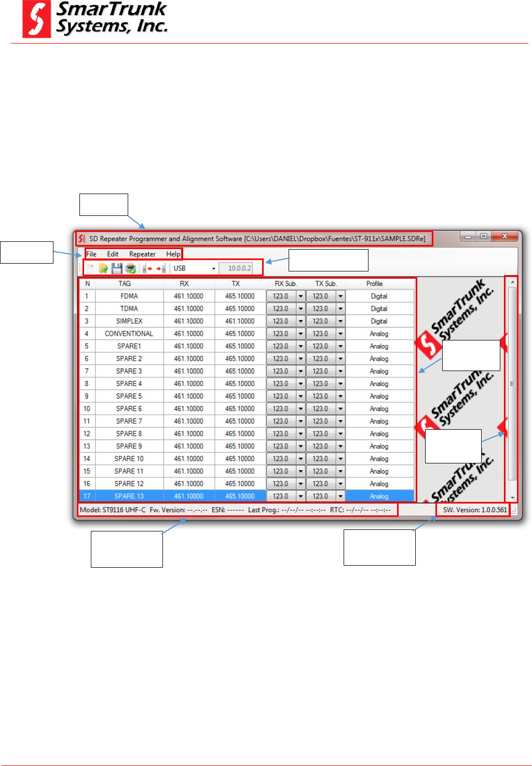532x766 pixels.
Task: Click the read from repeater icon
Action: [x=147, y=268]
